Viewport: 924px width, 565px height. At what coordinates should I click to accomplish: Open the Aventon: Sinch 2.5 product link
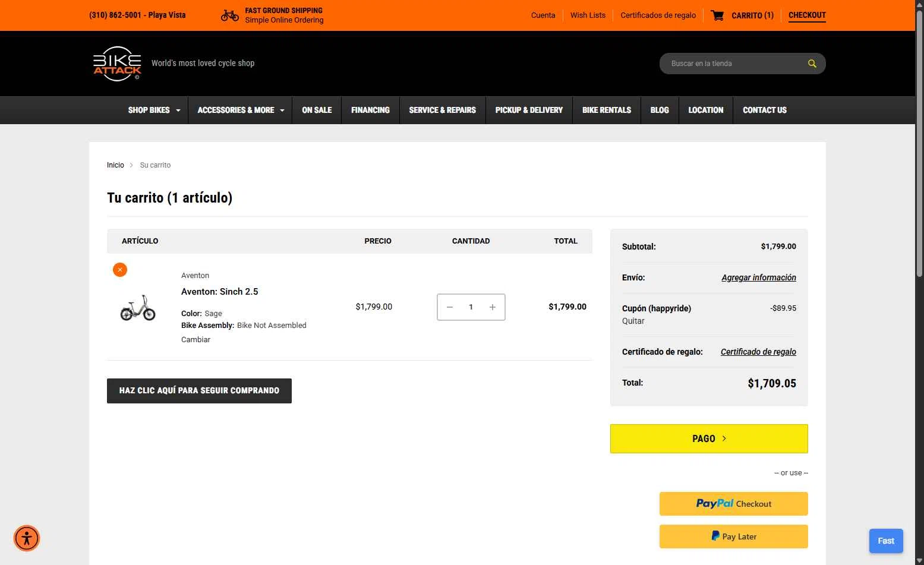coord(220,292)
